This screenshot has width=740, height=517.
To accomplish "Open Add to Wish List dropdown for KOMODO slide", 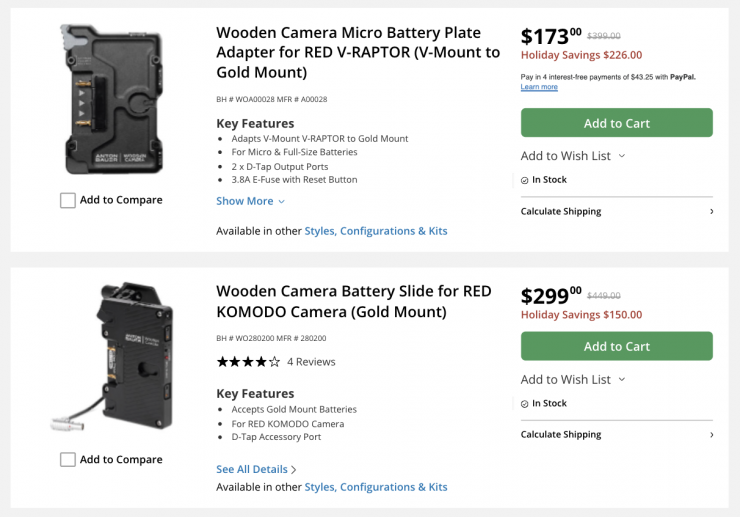I will (573, 379).
